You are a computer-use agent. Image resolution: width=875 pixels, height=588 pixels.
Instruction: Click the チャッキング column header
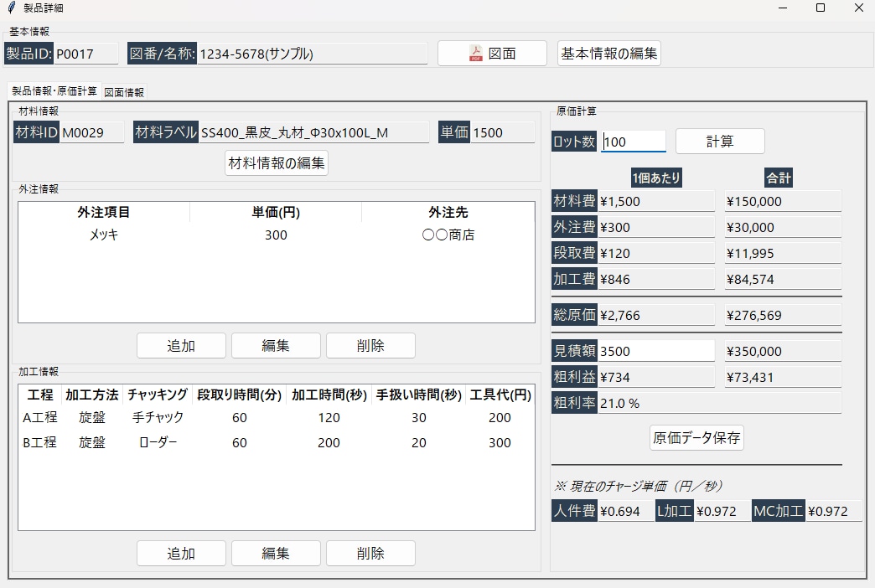pyautogui.click(x=158, y=395)
